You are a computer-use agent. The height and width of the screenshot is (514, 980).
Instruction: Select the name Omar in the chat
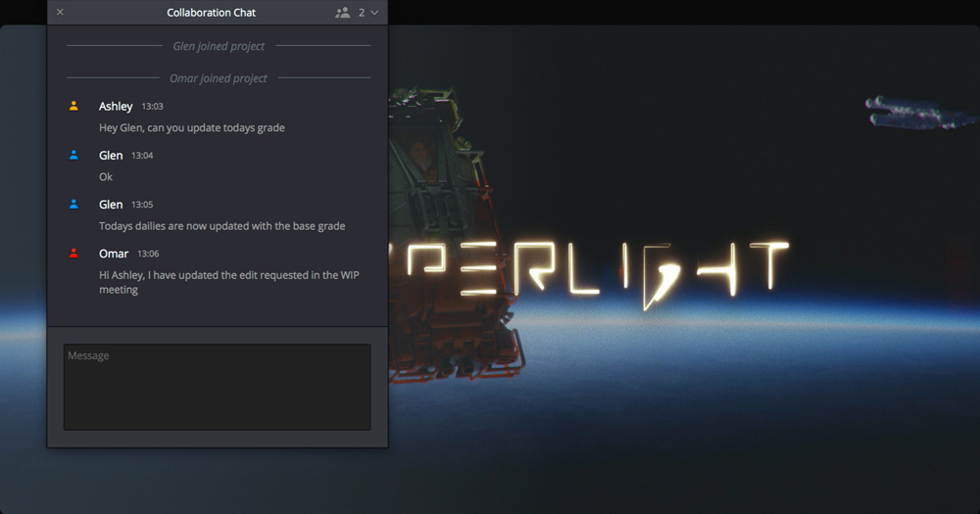tap(114, 254)
